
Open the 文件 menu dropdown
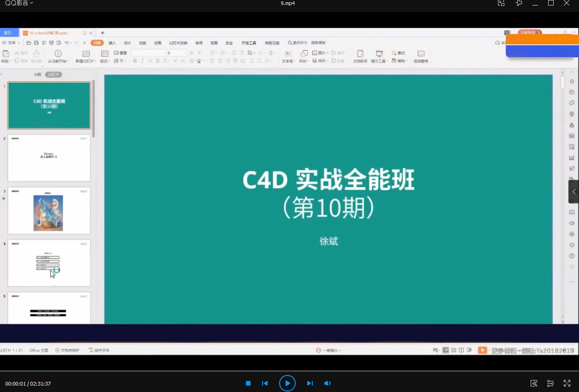[12, 43]
